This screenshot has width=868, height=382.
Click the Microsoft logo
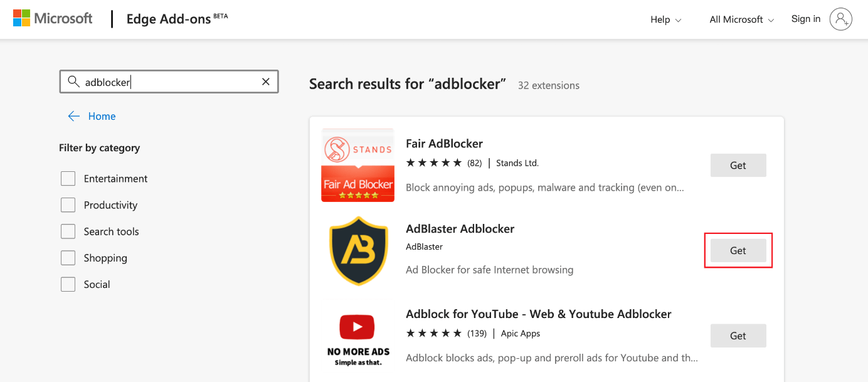53,19
